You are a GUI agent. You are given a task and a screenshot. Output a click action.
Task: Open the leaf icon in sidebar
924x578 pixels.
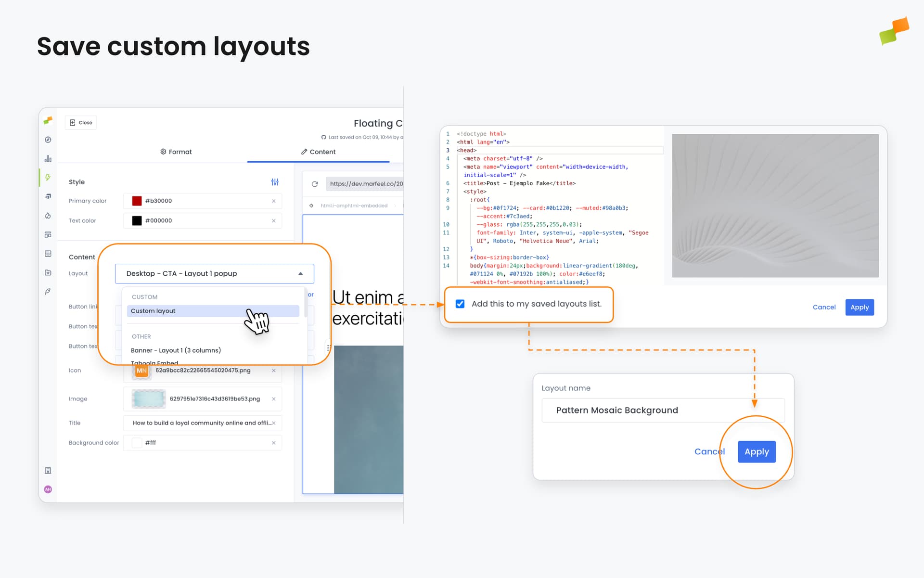(x=48, y=292)
